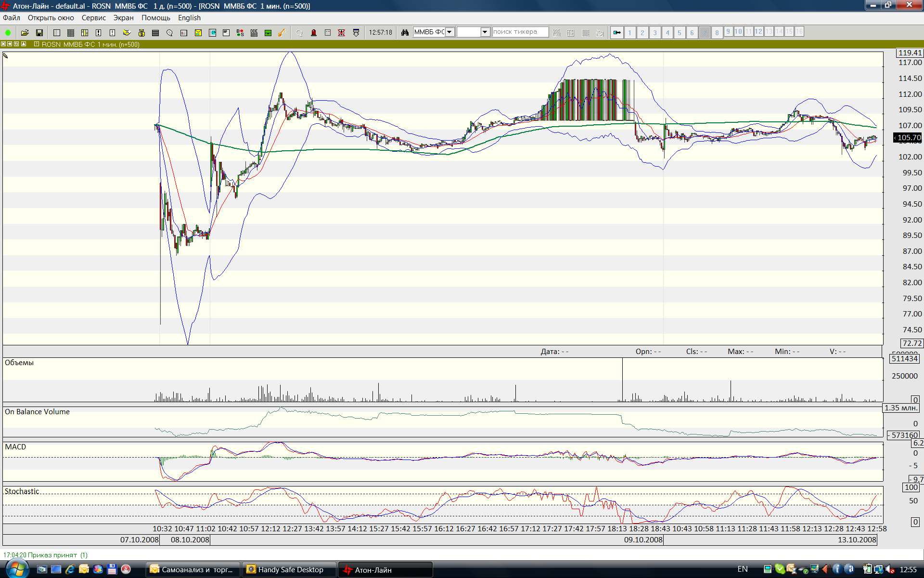This screenshot has width=924, height=578.
Task: Click the ROSN ММВБ ФС 1 мин chart title
Action: point(90,44)
